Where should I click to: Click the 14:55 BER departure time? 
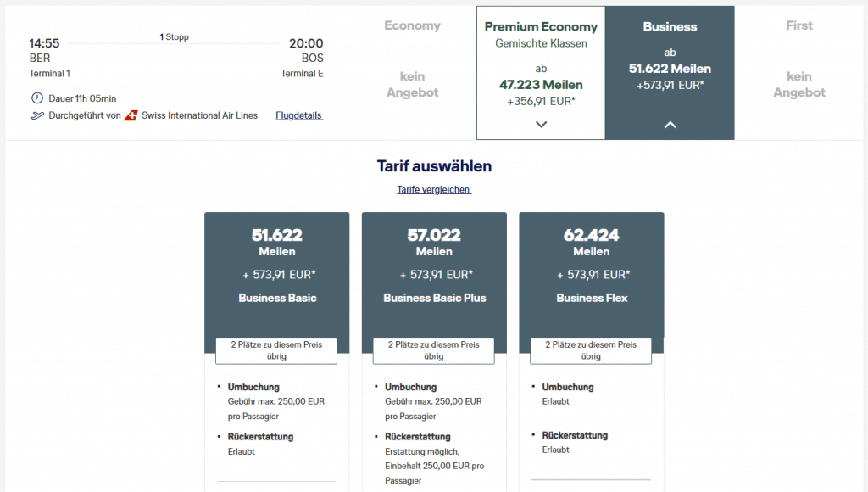[44, 43]
